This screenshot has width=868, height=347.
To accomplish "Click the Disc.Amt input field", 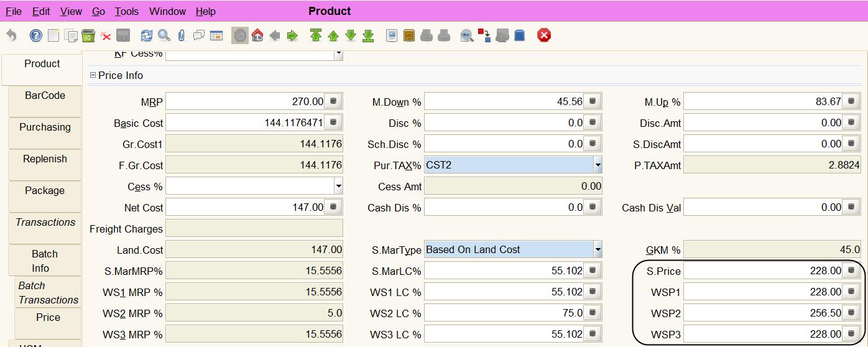I will [763, 123].
